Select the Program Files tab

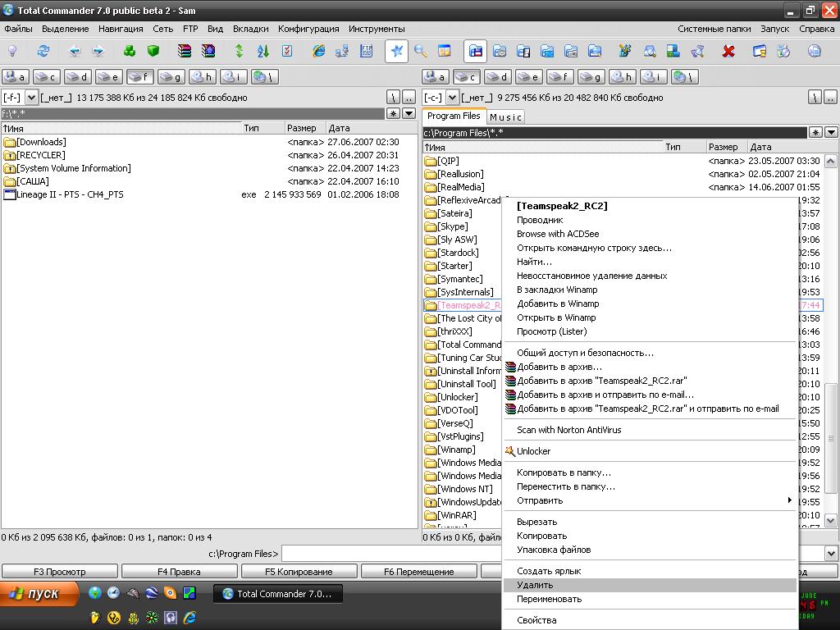pyautogui.click(x=454, y=116)
